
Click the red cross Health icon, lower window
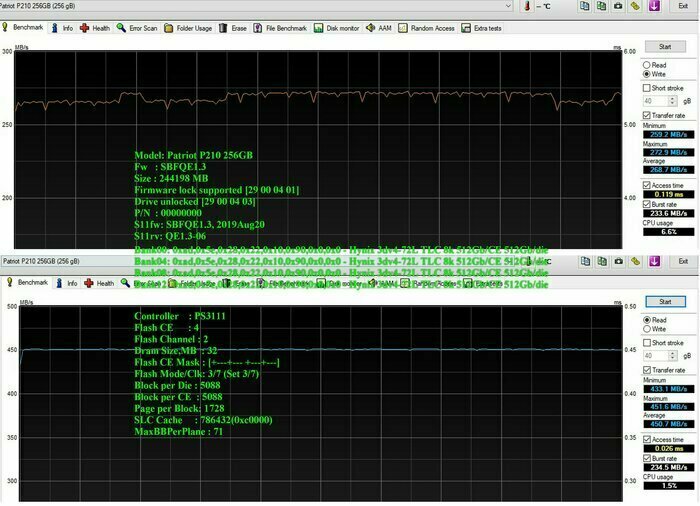pos(89,283)
